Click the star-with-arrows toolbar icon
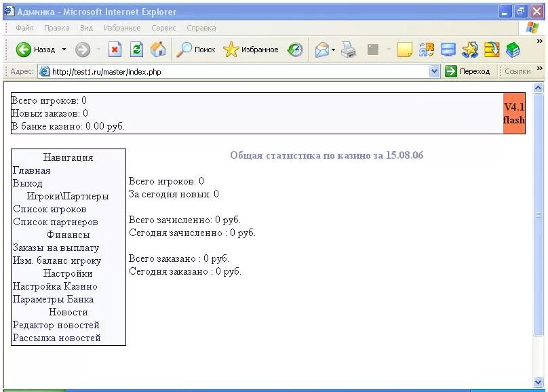 click(470, 50)
